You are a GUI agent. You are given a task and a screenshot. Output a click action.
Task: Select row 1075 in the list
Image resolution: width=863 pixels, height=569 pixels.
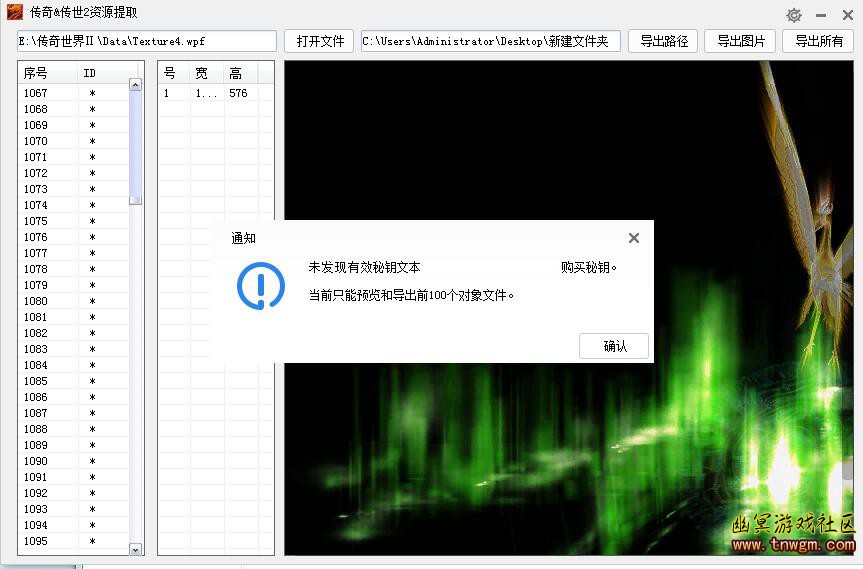(x=73, y=221)
